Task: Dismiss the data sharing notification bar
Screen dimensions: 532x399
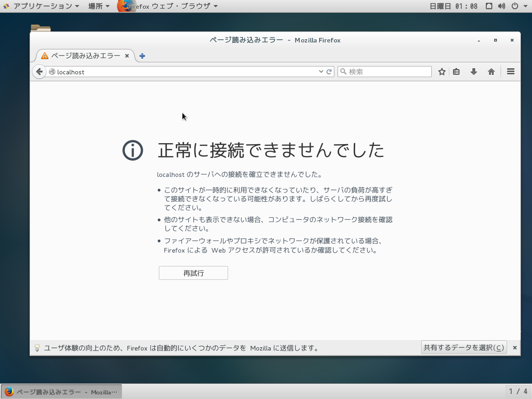Action: pyautogui.click(x=515, y=347)
